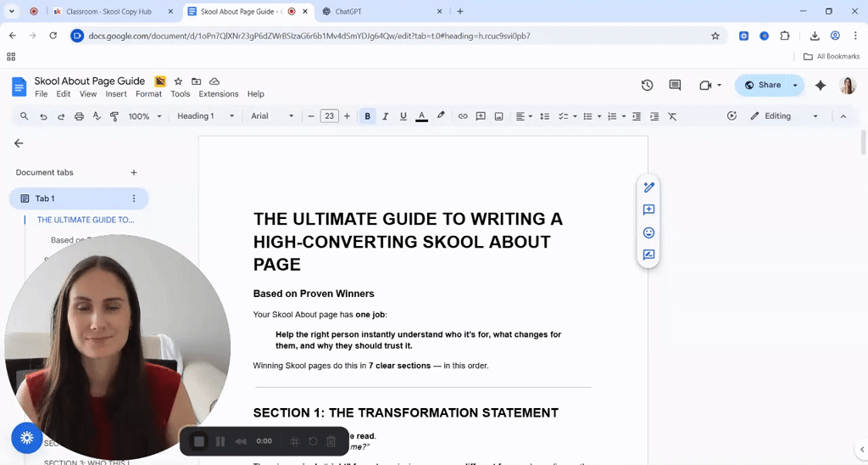The width and height of the screenshot is (868, 465).
Task: Open the Heading 1 styles dropdown
Action: 205,116
